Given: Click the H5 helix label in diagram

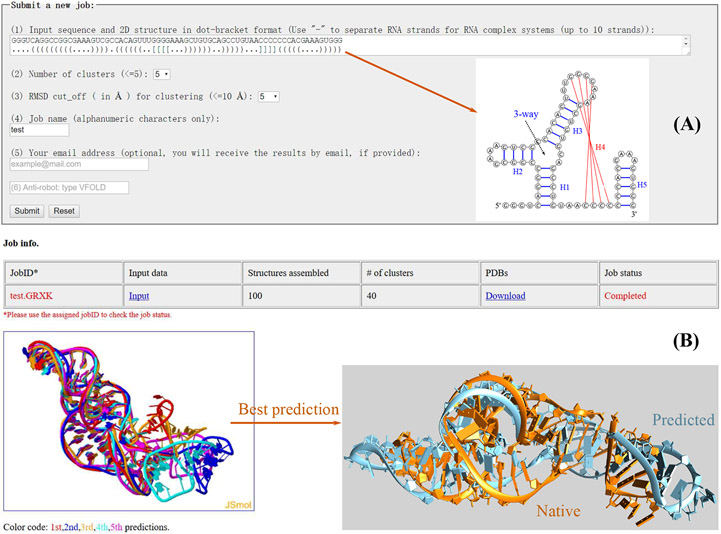Looking at the screenshot, I should point(642,185).
